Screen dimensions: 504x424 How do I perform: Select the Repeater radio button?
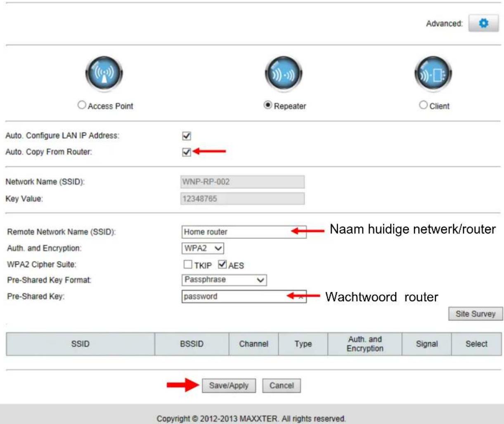pyautogui.click(x=268, y=105)
